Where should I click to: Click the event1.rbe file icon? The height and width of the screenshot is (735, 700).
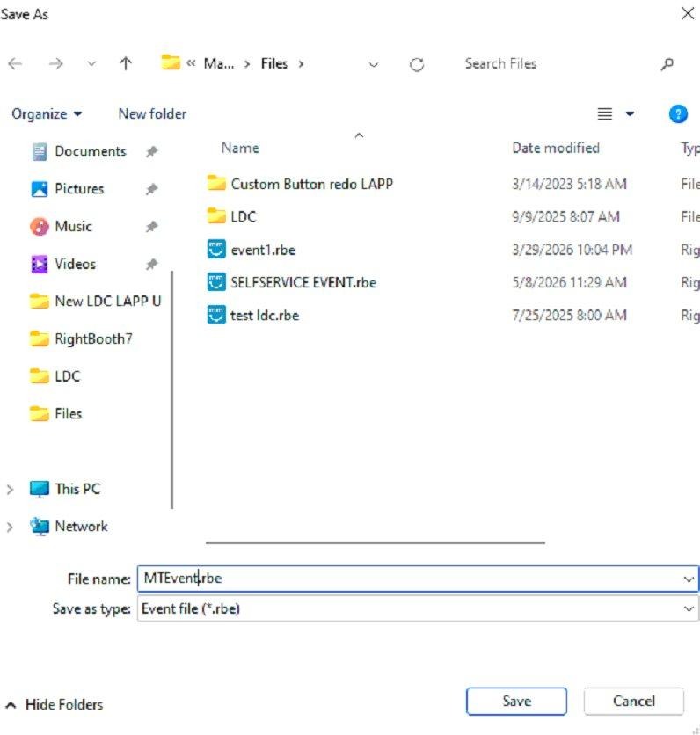pos(216,250)
